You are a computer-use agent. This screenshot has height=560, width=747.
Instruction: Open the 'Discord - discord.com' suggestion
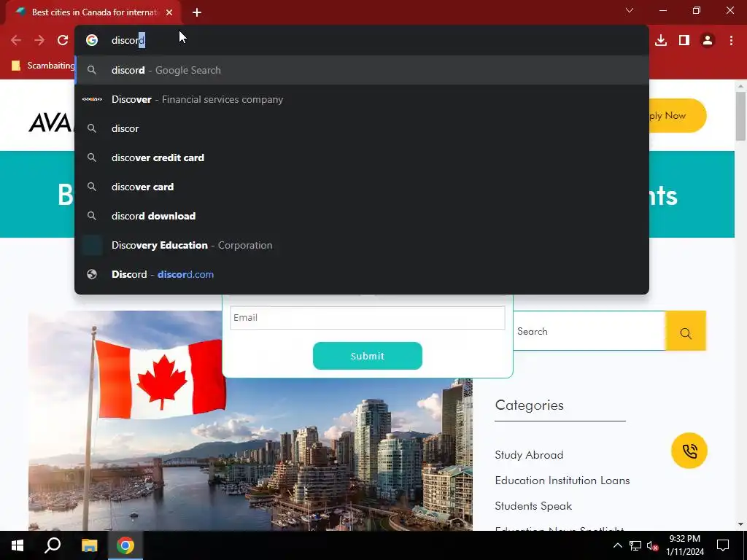point(362,274)
